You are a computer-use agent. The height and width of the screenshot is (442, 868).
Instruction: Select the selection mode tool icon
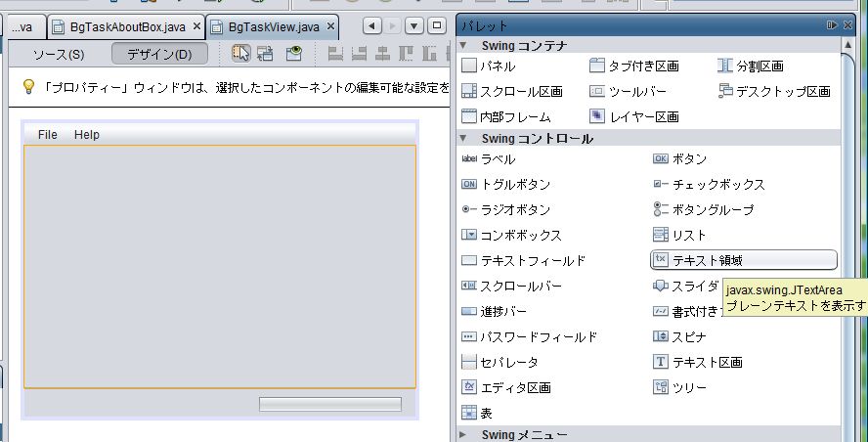pos(240,54)
